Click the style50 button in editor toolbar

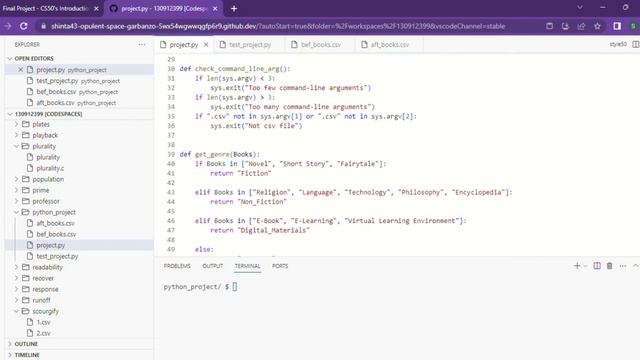(618, 44)
